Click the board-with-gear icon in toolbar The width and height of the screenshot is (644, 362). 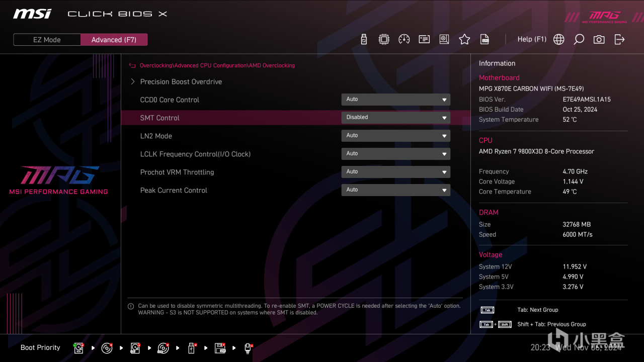444,39
